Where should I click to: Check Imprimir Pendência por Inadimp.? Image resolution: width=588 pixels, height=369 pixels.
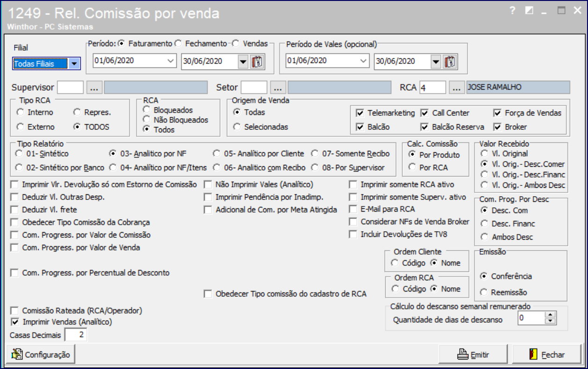[208, 197]
